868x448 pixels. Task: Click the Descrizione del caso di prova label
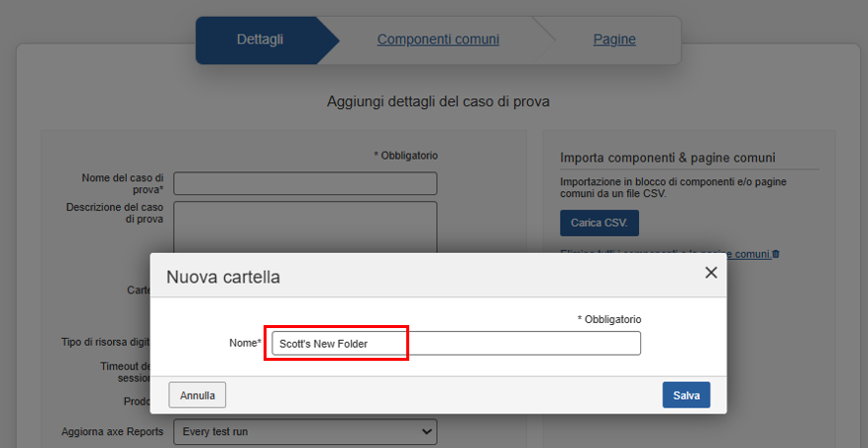point(115,212)
